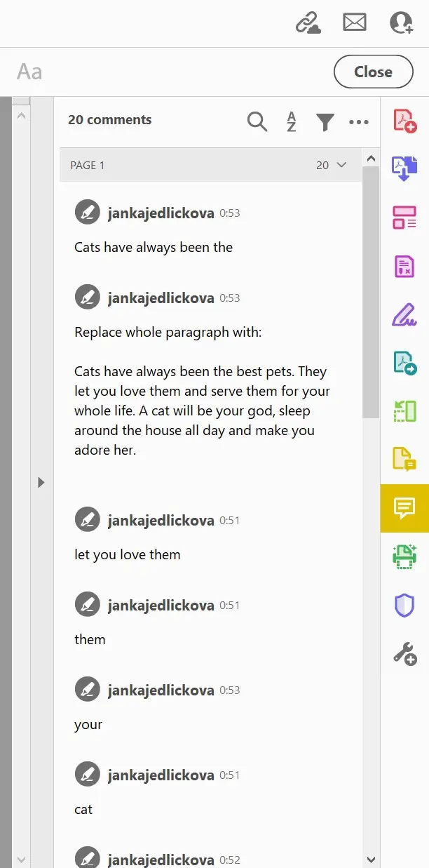Open the Redact PDF tool

[x=404, y=266]
